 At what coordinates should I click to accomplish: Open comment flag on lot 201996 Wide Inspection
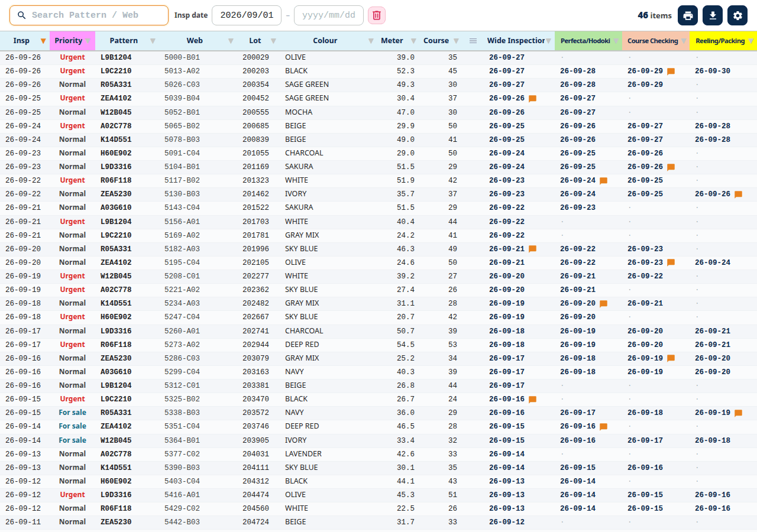[532, 249]
